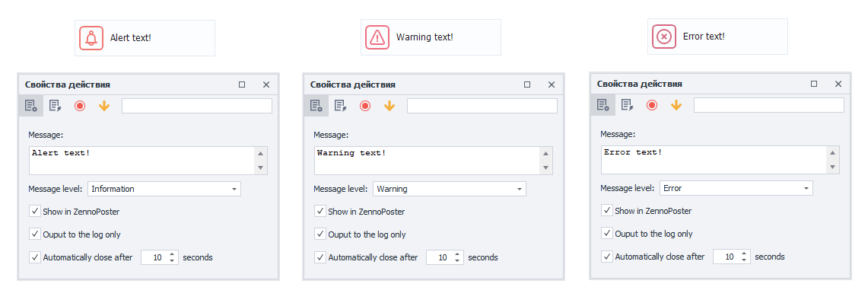Open the Message level dropdown showing Error
868x303 pixels.
736,188
